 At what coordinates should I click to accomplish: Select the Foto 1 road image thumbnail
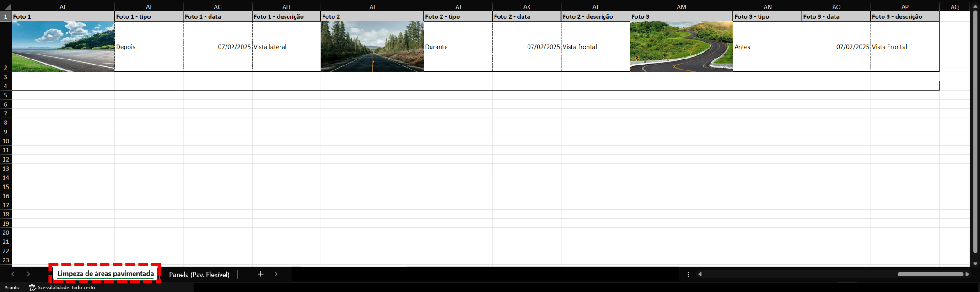coord(63,46)
